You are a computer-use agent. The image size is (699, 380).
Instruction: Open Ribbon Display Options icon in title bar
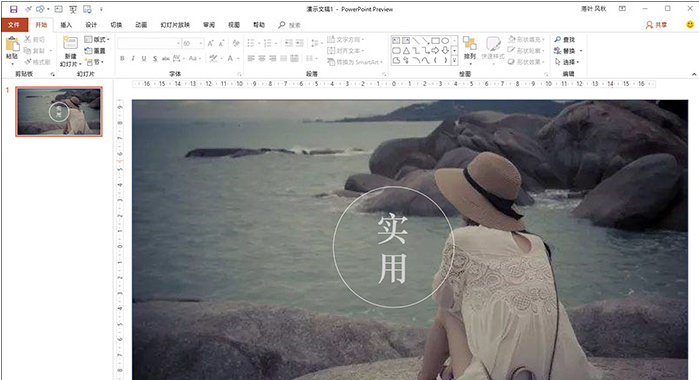point(622,8)
